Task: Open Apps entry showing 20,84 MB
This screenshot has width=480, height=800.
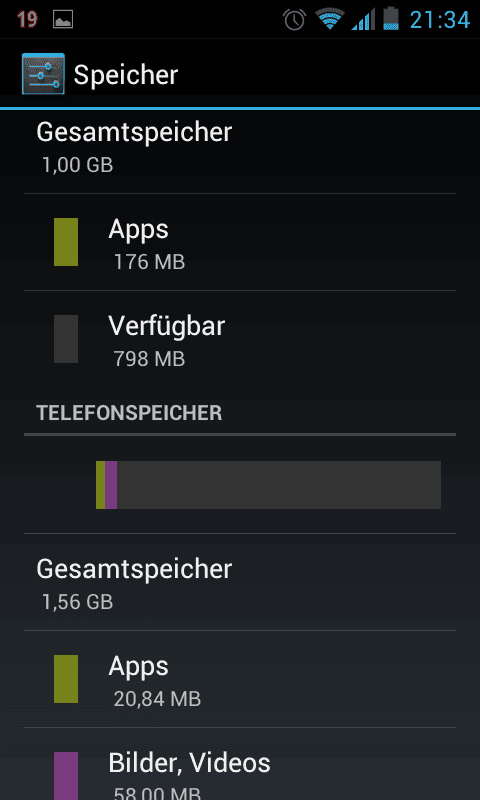Action: [240, 679]
